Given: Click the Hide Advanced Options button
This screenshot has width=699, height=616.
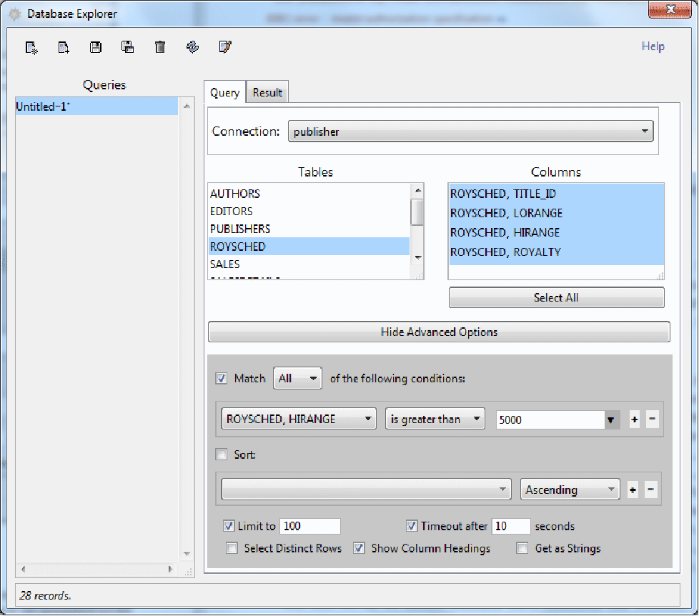Looking at the screenshot, I should pyautogui.click(x=439, y=332).
